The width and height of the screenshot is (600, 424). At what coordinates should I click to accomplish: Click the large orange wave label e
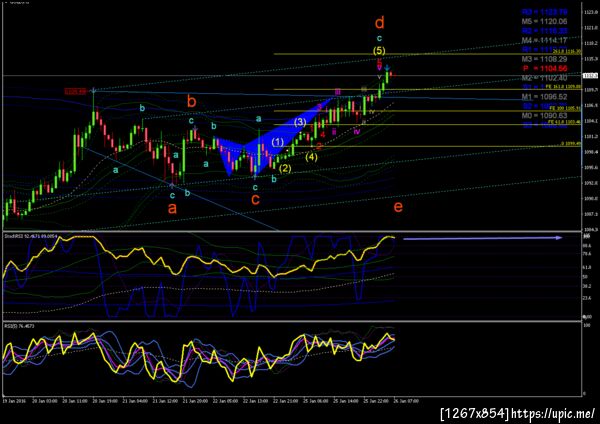click(x=398, y=207)
